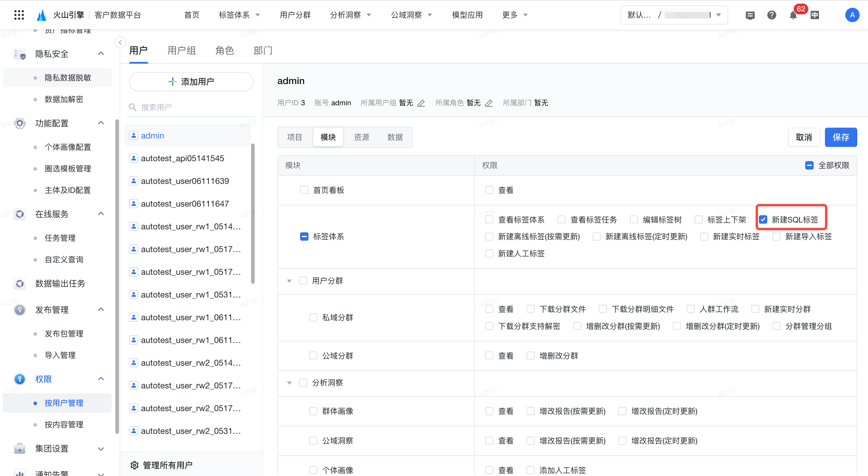The height and width of the screenshot is (476, 868).
Task: Click the online service sidebar icon
Action: click(20, 214)
